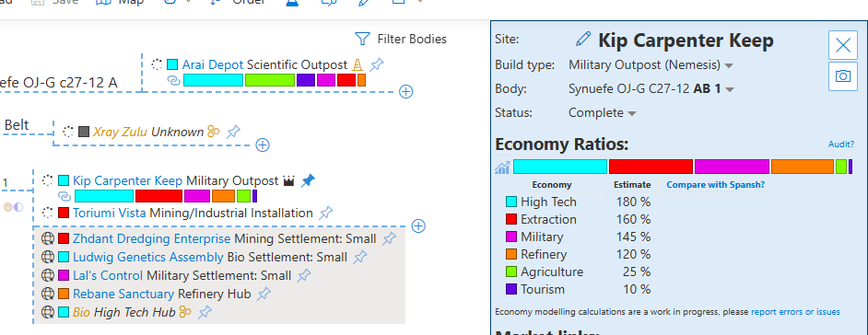Toggle the pin on Arai Depot
This screenshot has width=868, height=335.
tap(377, 64)
